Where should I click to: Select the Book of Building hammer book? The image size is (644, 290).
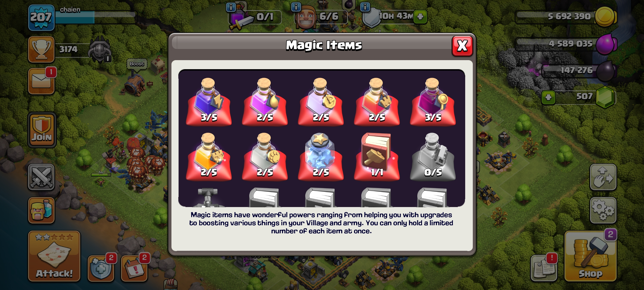(377, 156)
